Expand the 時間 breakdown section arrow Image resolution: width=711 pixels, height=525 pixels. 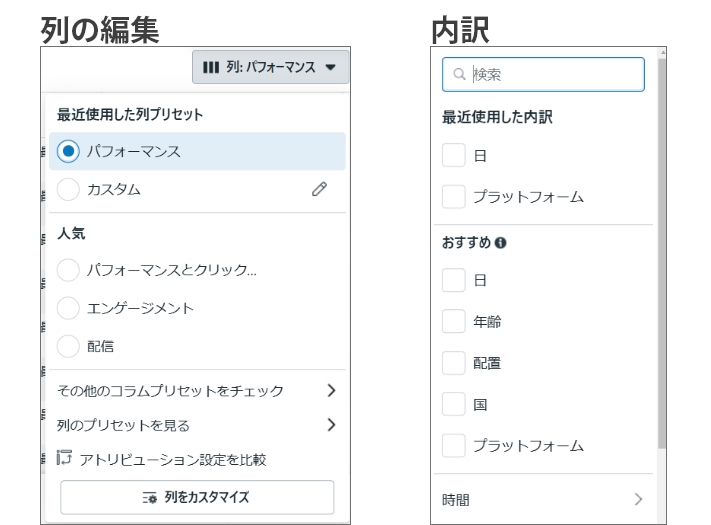(x=638, y=499)
